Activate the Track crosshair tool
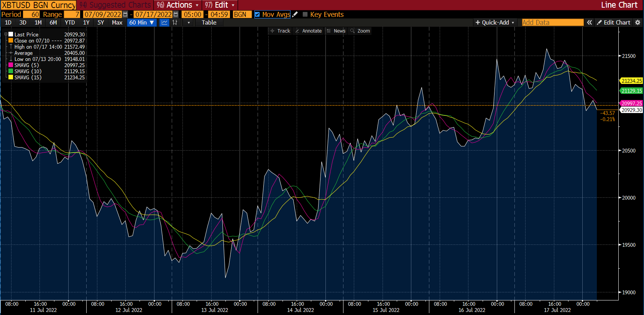Viewport: 644px width, 315px height. pyautogui.click(x=280, y=31)
